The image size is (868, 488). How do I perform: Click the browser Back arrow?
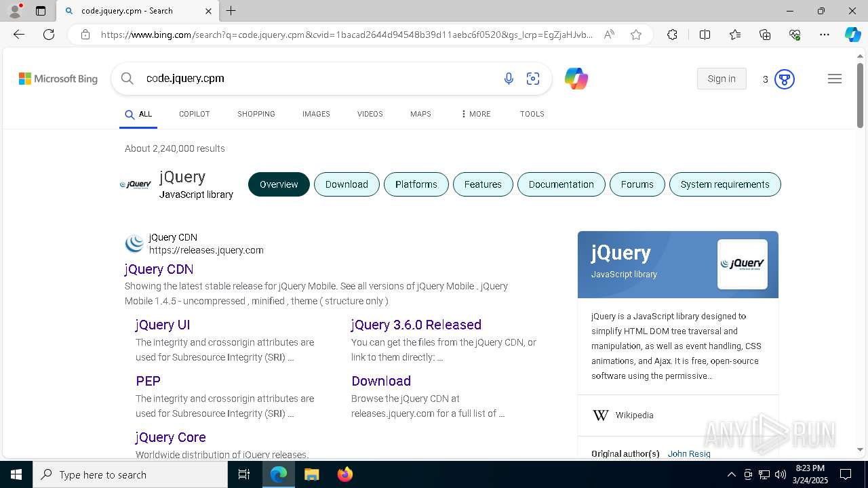[x=19, y=35]
